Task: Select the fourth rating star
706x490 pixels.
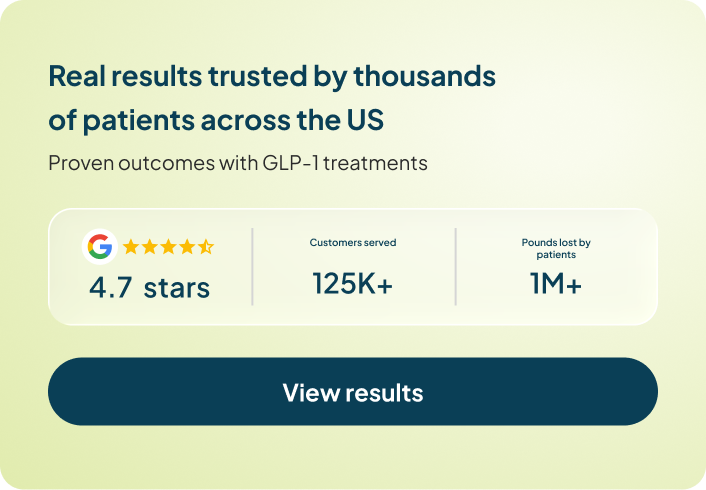Action: (187, 246)
